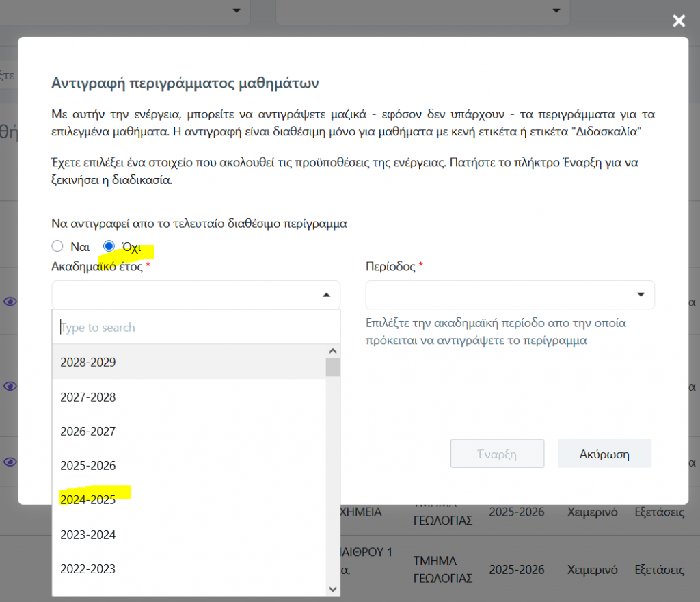Click the year list scroll-up arrow

point(333,351)
